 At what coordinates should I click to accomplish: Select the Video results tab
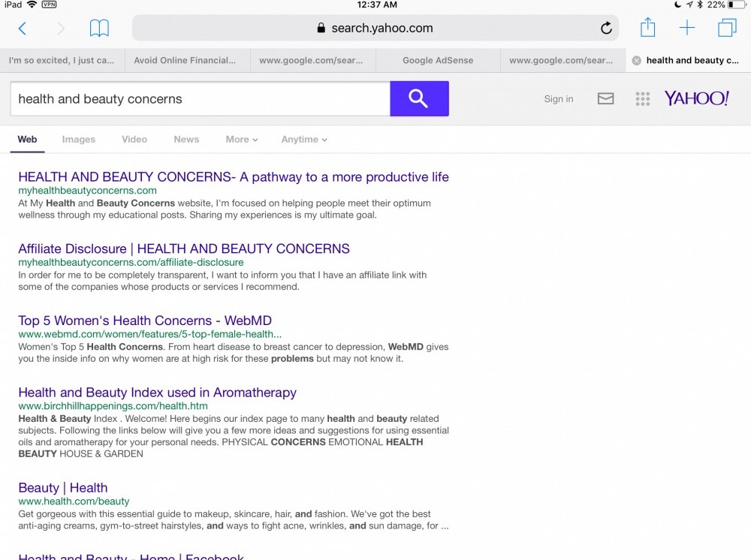tap(134, 140)
